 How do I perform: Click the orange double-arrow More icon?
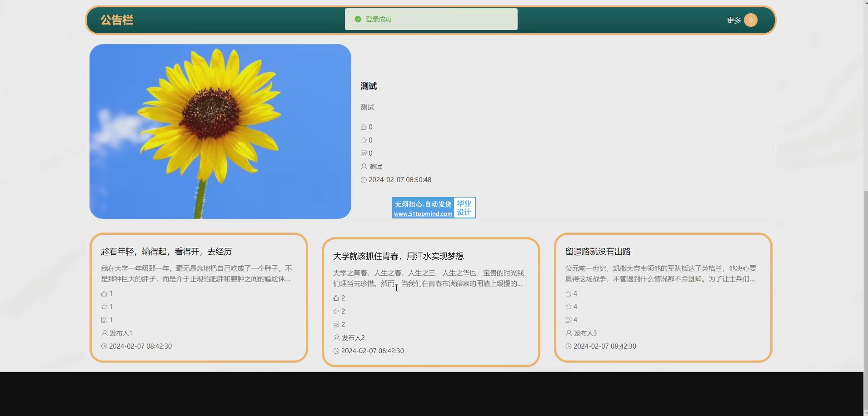pyautogui.click(x=751, y=20)
